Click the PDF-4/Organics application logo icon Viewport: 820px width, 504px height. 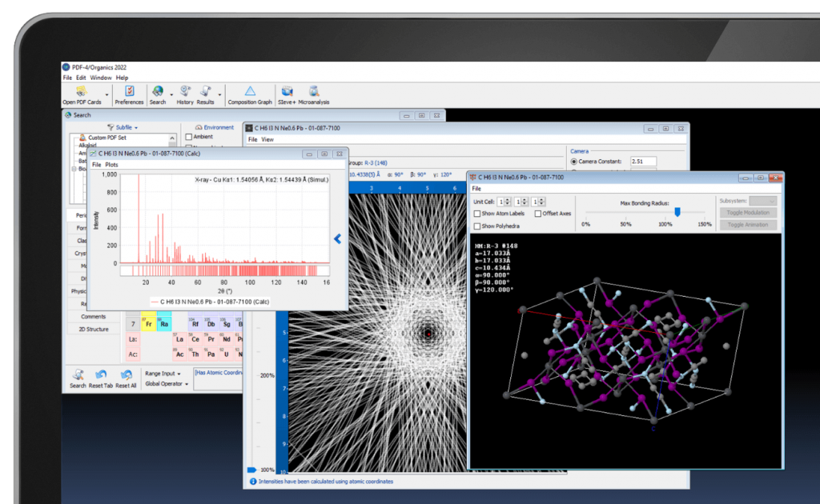pyautogui.click(x=66, y=67)
